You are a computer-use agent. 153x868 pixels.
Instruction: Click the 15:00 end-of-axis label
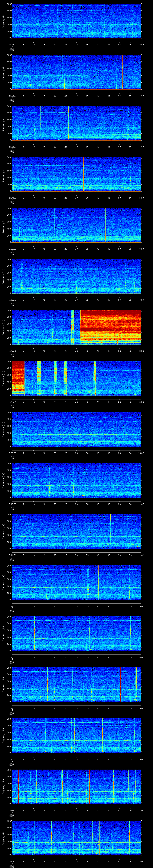141,708
